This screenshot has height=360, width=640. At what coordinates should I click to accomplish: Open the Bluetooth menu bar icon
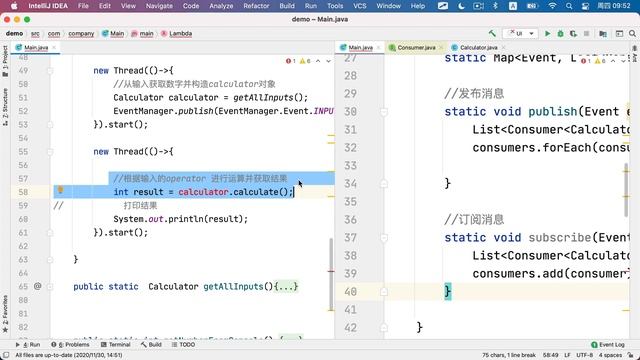pyautogui.click(x=495, y=6)
